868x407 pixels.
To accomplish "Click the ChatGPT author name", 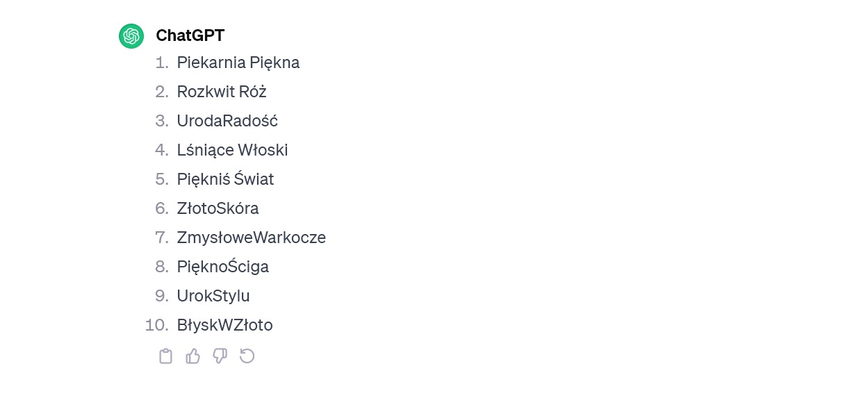I will pyautogui.click(x=190, y=35).
